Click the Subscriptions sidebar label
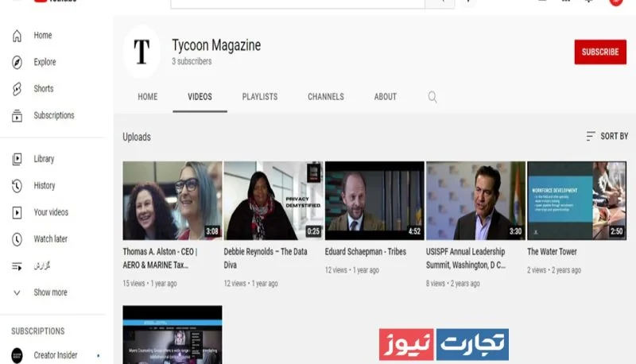 (54, 115)
